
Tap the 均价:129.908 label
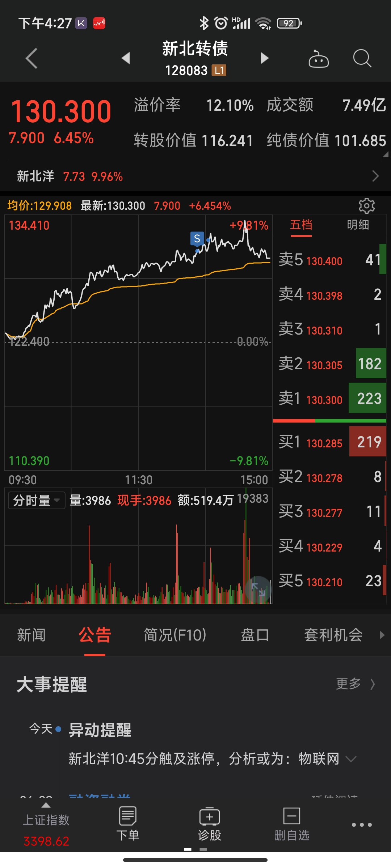(39, 206)
